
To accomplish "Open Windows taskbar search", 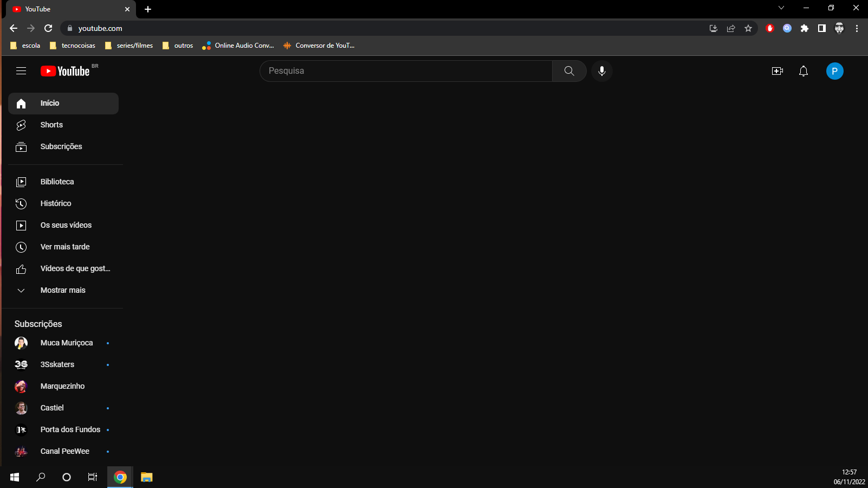I will (x=41, y=477).
